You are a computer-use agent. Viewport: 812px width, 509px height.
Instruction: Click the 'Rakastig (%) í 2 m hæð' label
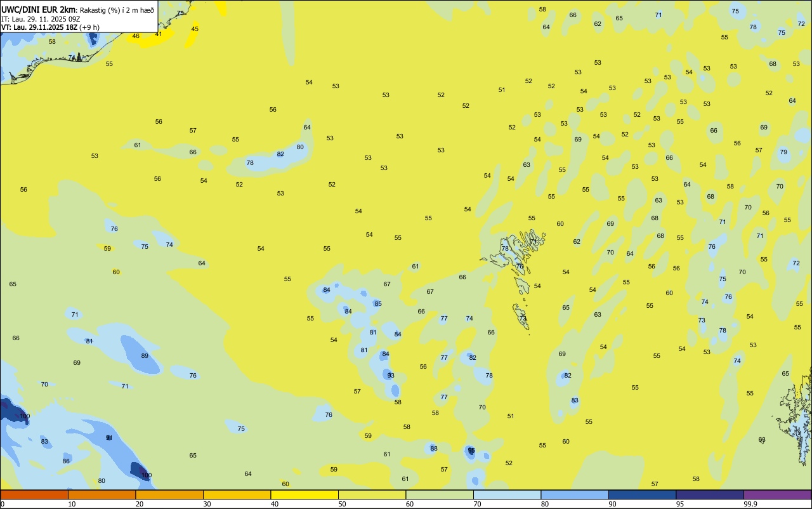(x=117, y=10)
